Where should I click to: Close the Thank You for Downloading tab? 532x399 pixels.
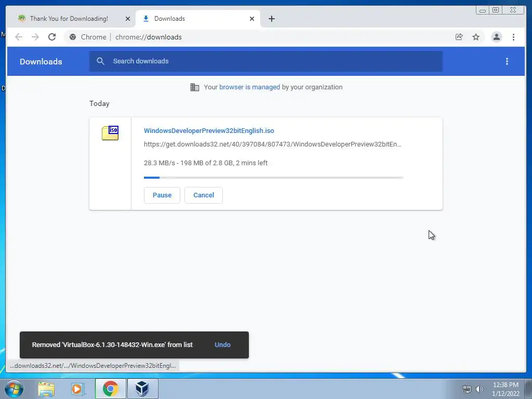[128, 19]
